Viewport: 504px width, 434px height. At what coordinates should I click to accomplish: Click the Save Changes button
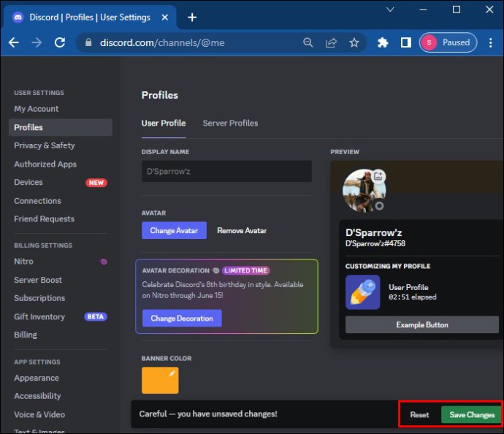pos(472,415)
